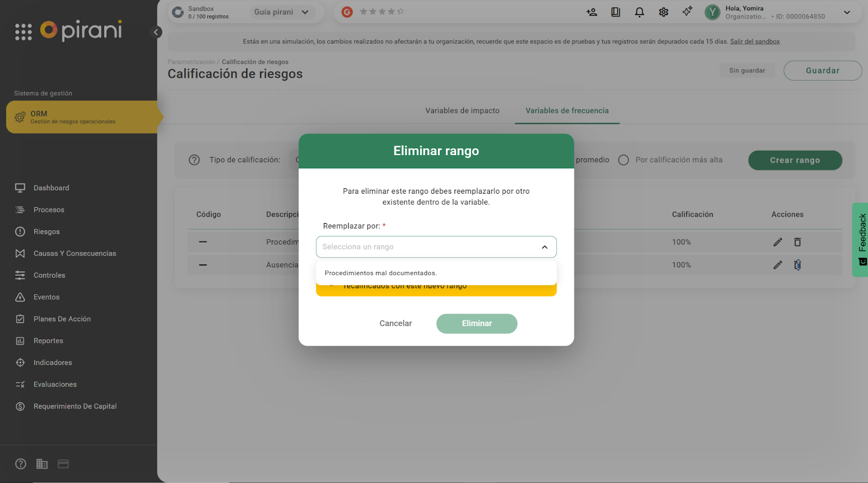Click pencil edit icon in first row

(x=777, y=242)
